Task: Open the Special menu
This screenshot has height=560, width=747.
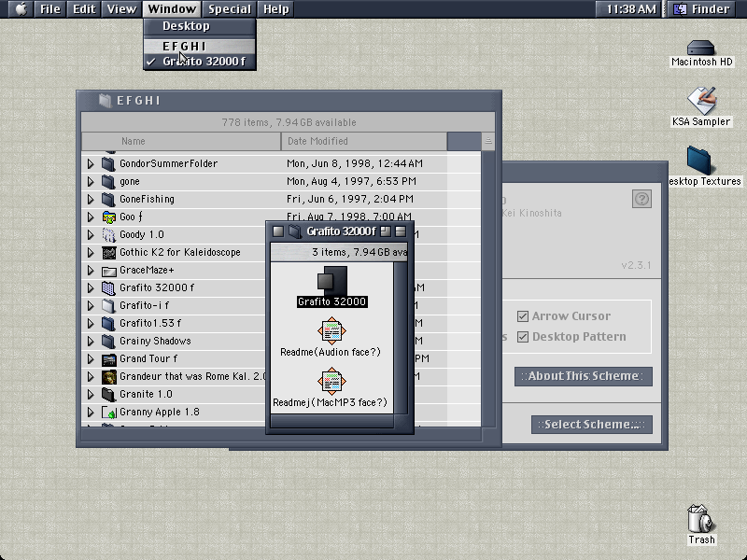Action: (x=229, y=9)
